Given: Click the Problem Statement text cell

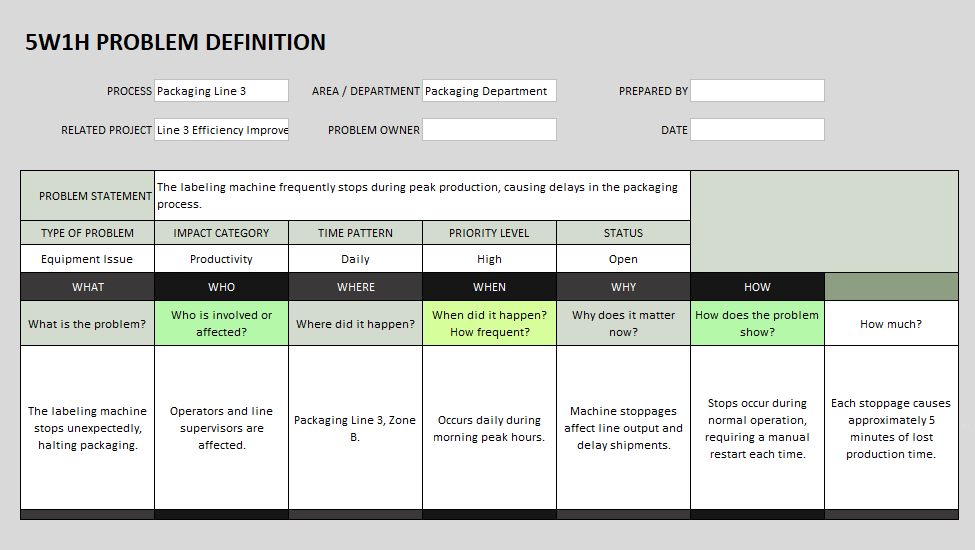Looking at the screenshot, I should (422, 195).
